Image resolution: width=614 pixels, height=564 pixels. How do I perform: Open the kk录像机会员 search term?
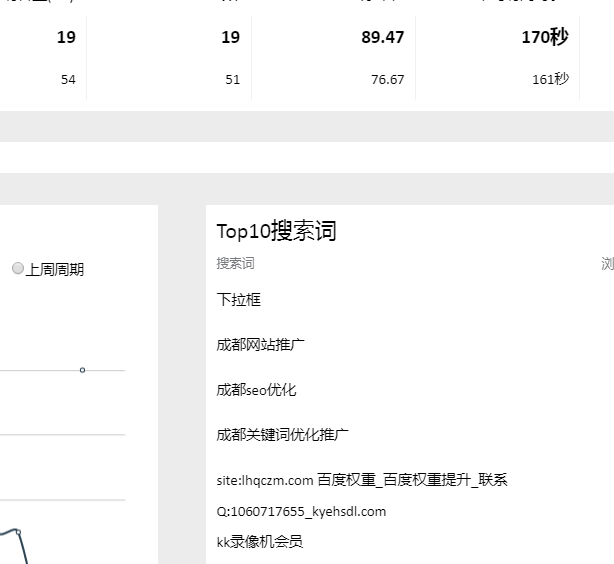259,541
